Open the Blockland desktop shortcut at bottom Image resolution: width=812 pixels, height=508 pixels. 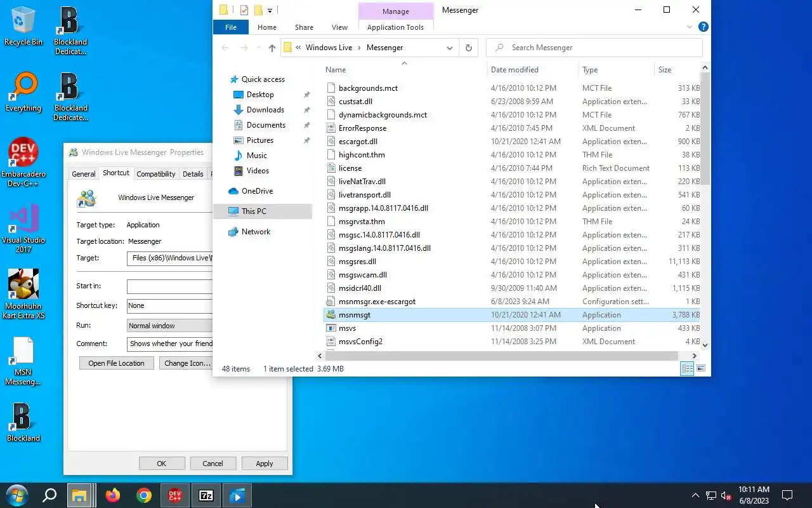(23, 422)
